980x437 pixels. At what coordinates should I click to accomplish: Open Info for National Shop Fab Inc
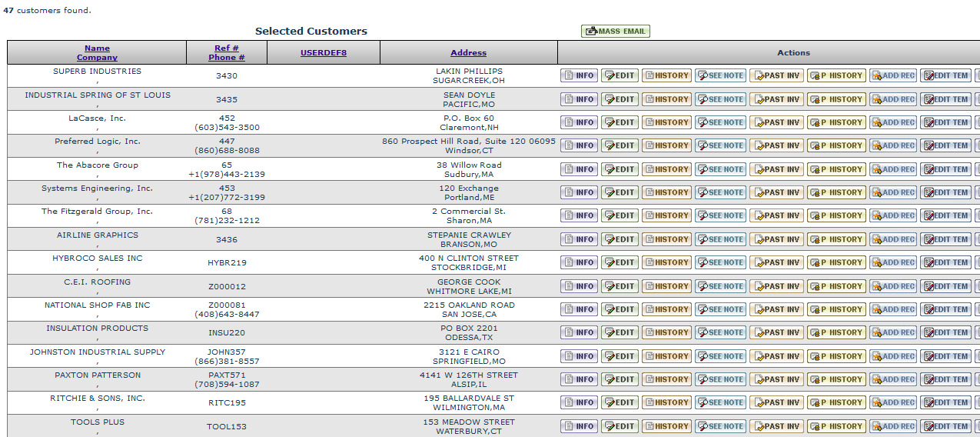click(x=579, y=309)
